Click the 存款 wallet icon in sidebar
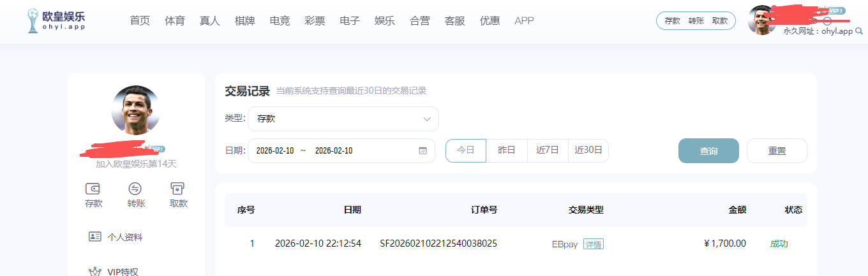Screen dimensions: 868x276 (93, 189)
